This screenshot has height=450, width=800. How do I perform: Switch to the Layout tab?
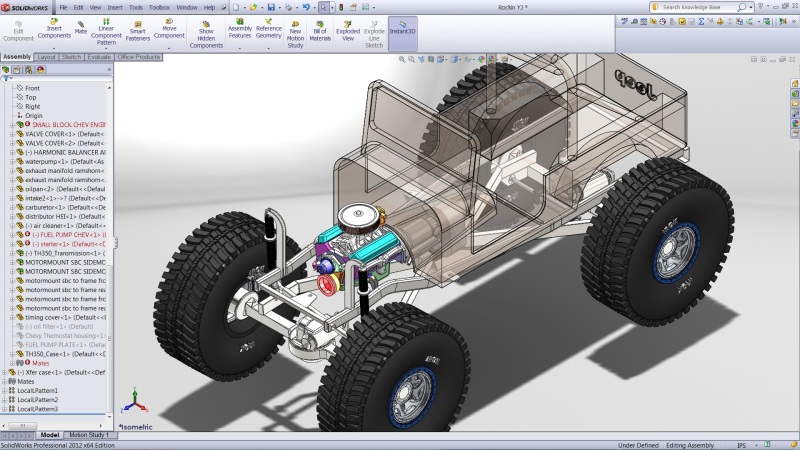(46, 57)
